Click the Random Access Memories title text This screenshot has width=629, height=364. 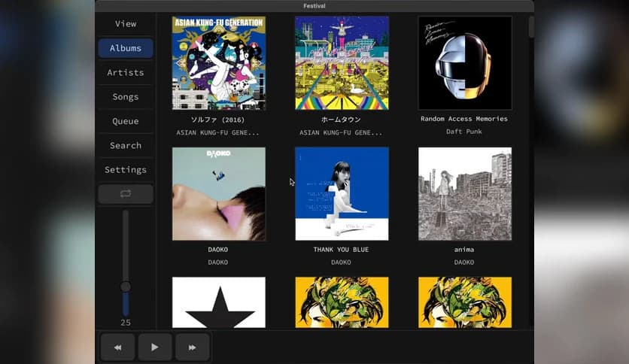[x=464, y=119]
